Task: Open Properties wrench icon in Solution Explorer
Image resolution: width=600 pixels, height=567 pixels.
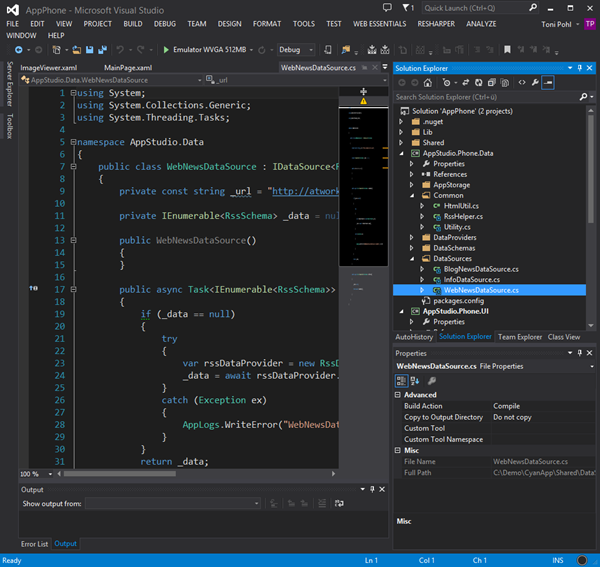Action: [535, 82]
